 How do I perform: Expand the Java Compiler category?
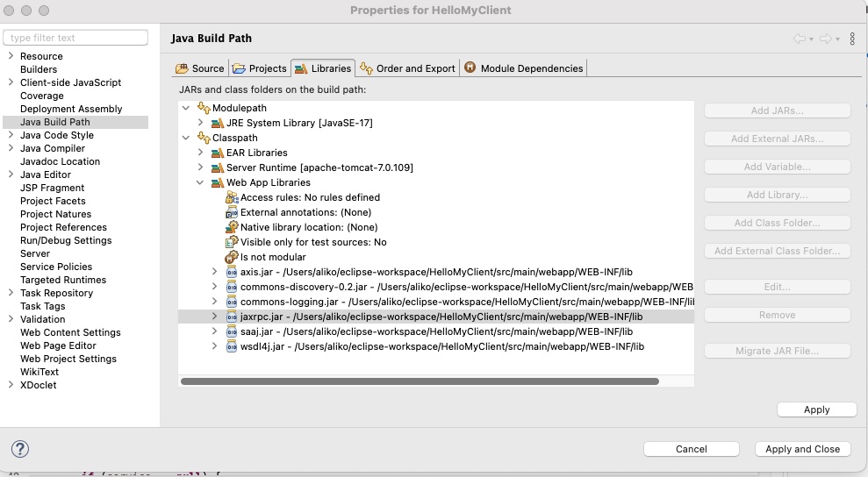tap(11, 148)
